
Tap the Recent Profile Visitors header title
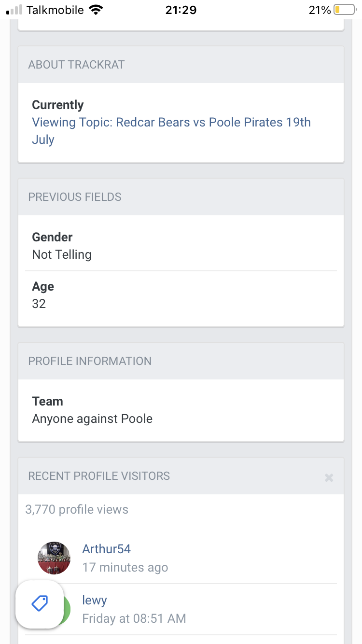99,476
